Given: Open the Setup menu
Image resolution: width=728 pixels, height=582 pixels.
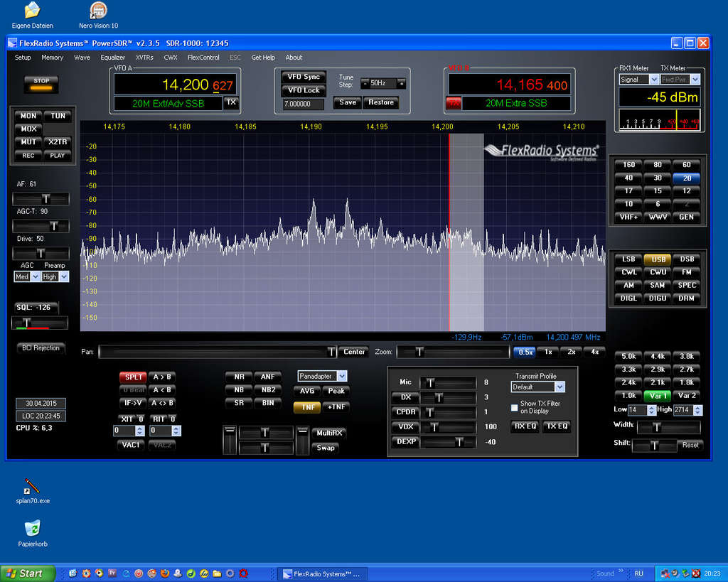Looking at the screenshot, I should [x=23, y=58].
